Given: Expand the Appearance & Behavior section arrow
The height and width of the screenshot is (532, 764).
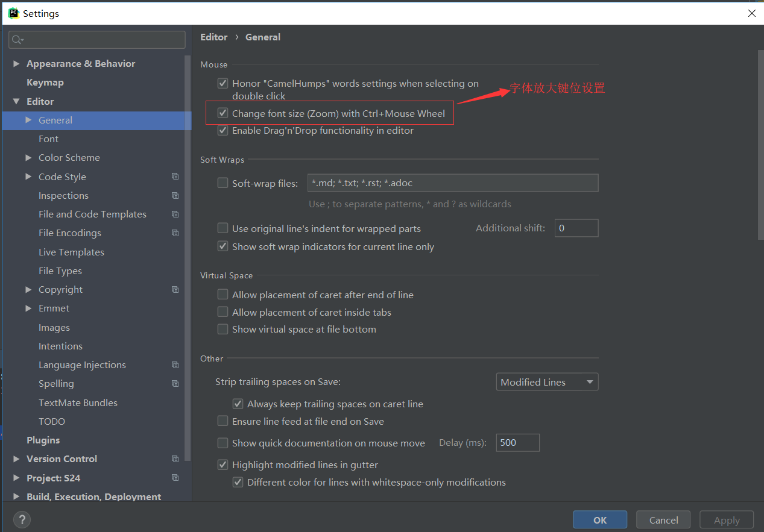Looking at the screenshot, I should point(16,63).
